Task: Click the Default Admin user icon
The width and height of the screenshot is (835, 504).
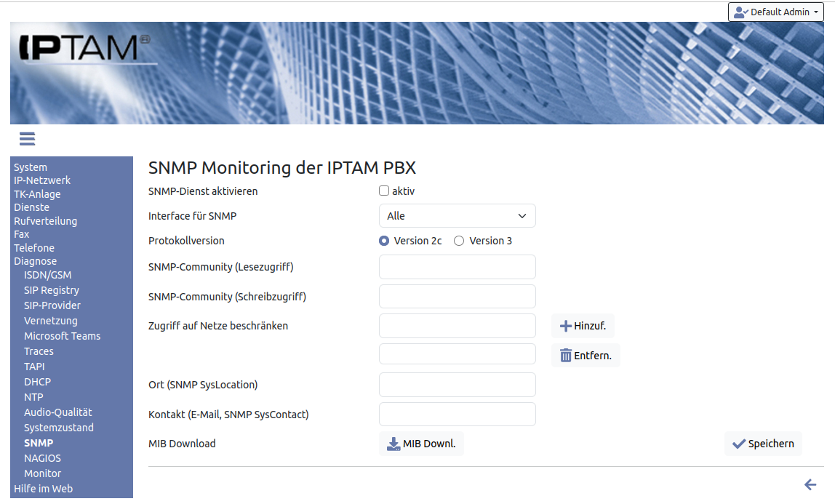Action: (x=741, y=12)
